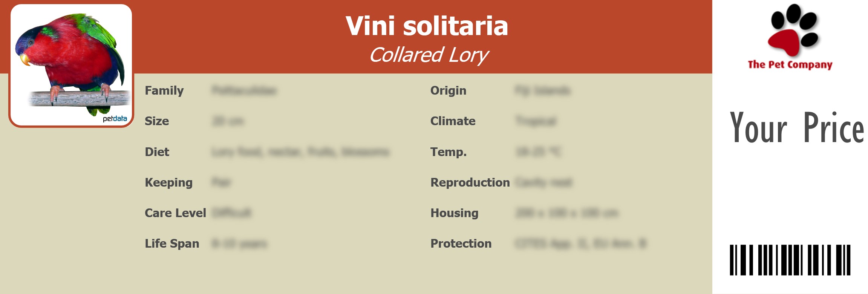Viewport: 868px width, 294px height.
Task: Click the Climate label
Action: pyautogui.click(x=453, y=121)
